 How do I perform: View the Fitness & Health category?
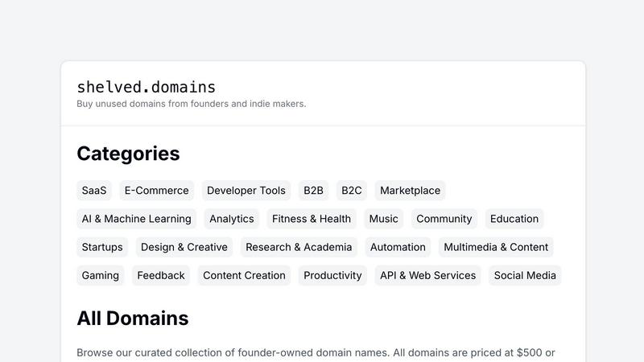tap(312, 219)
